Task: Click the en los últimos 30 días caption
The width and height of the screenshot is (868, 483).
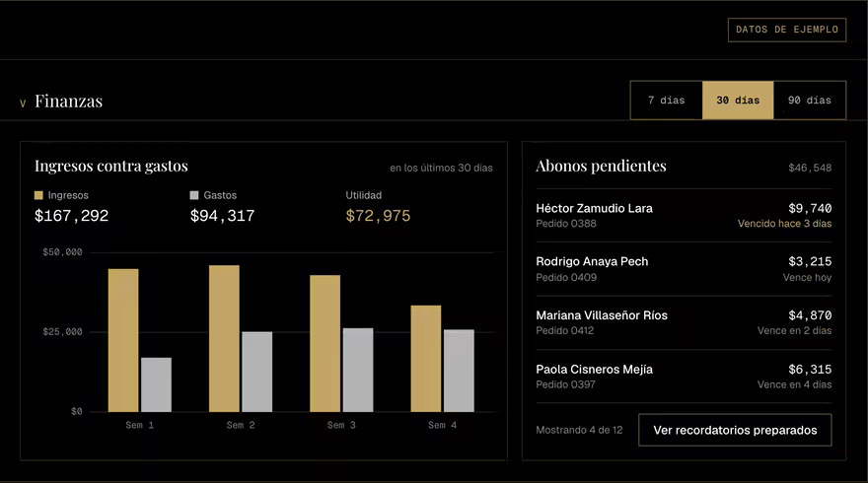Action: (x=441, y=168)
